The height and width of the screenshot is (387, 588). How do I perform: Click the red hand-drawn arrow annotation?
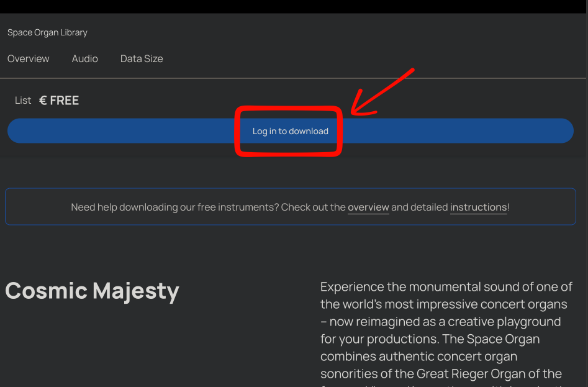point(382,93)
